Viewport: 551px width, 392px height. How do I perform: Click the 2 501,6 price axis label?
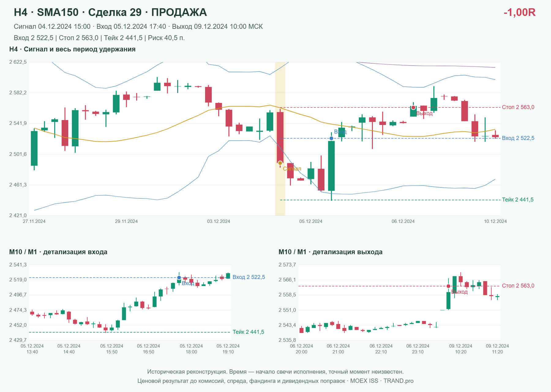18,154
